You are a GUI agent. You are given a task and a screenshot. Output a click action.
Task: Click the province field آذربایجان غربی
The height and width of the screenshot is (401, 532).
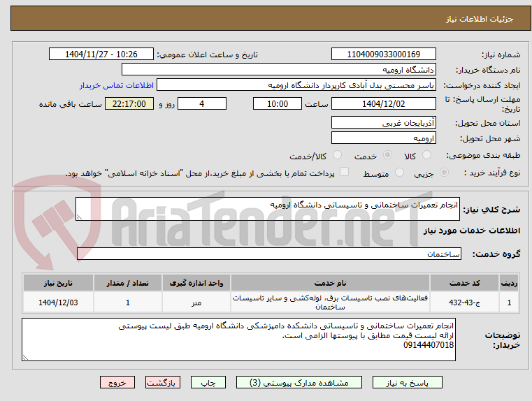click(x=383, y=122)
